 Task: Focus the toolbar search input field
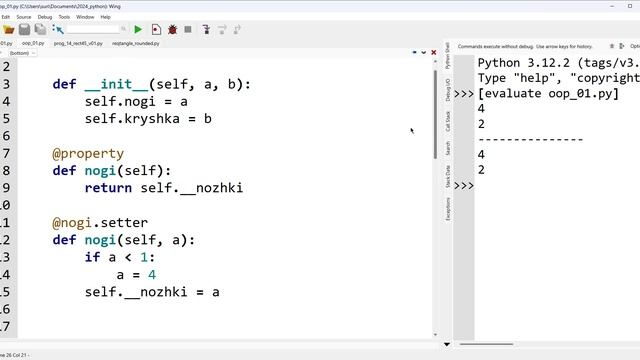point(93,29)
